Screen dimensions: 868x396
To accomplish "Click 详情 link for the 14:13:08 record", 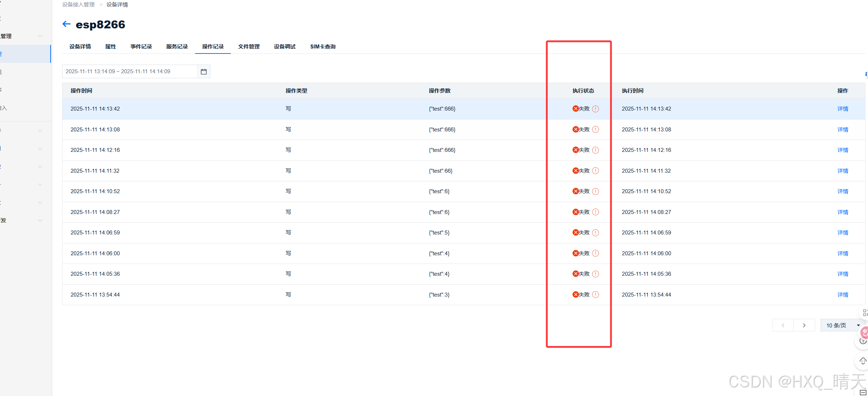I will [x=843, y=130].
